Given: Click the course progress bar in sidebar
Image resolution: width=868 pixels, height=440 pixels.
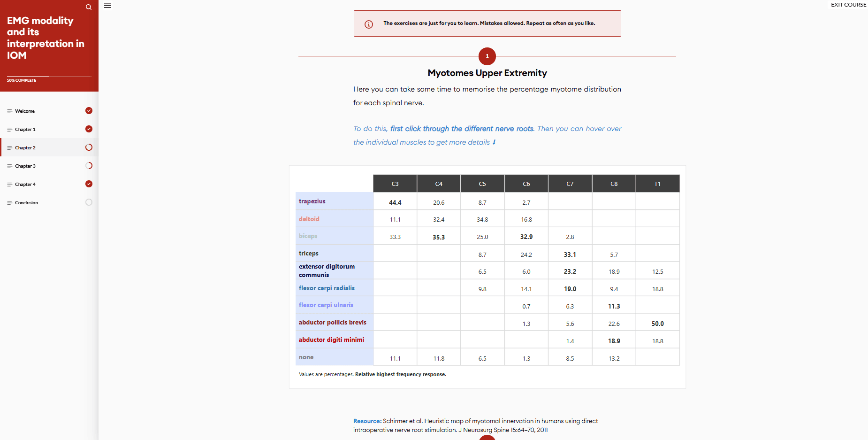Looking at the screenshot, I should coord(49,76).
